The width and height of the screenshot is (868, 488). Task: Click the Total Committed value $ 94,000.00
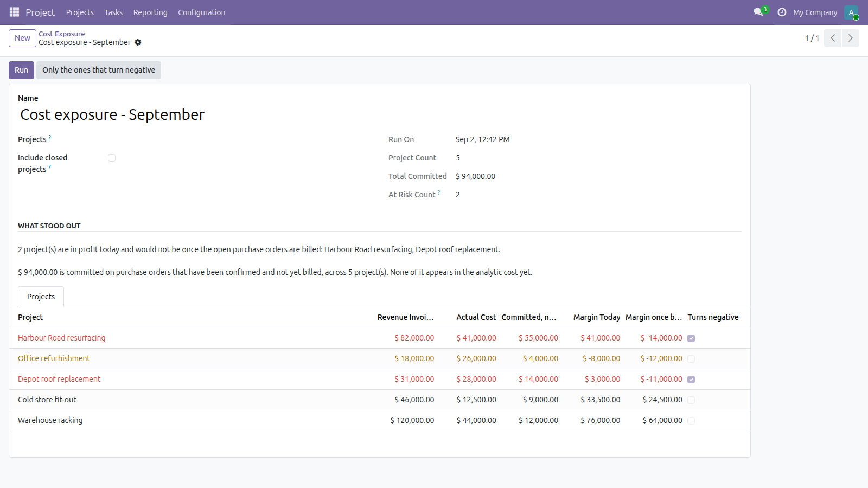(x=475, y=176)
